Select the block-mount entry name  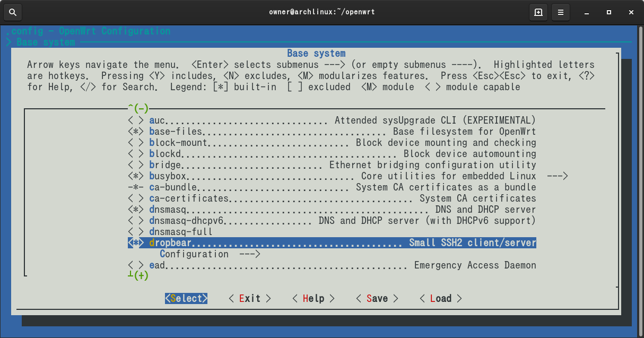(x=178, y=143)
